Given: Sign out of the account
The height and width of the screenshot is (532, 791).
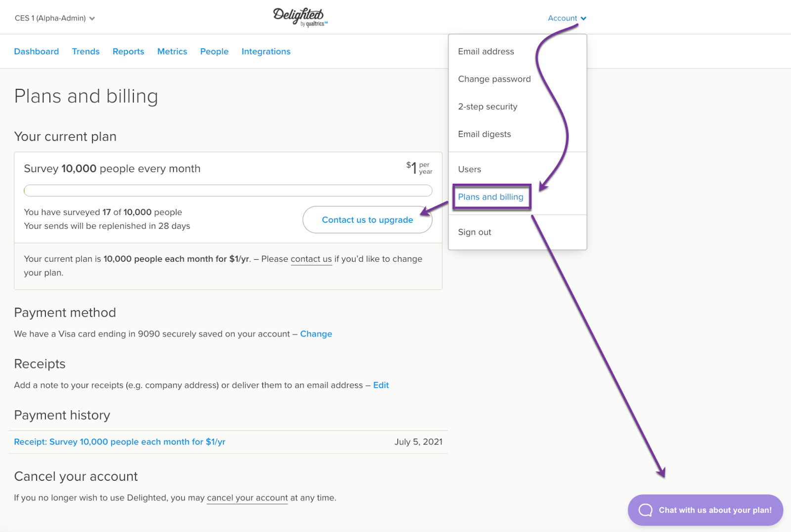Looking at the screenshot, I should click(475, 232).
